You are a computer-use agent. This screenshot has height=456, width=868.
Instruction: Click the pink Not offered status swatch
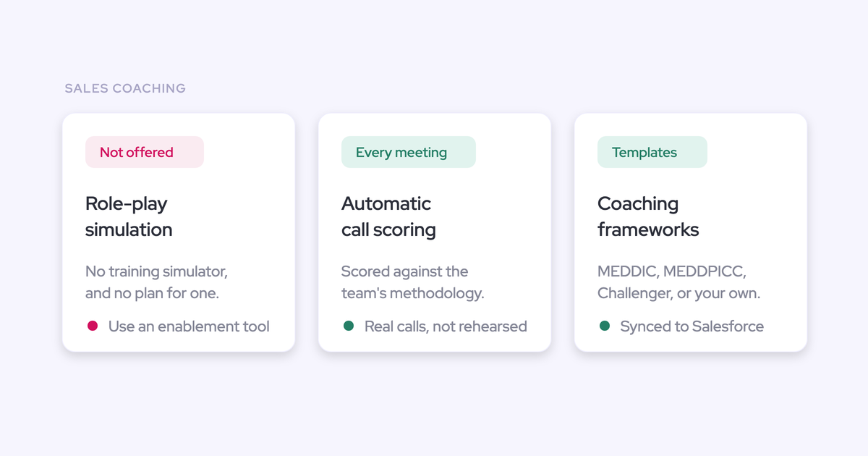[145, 152]
